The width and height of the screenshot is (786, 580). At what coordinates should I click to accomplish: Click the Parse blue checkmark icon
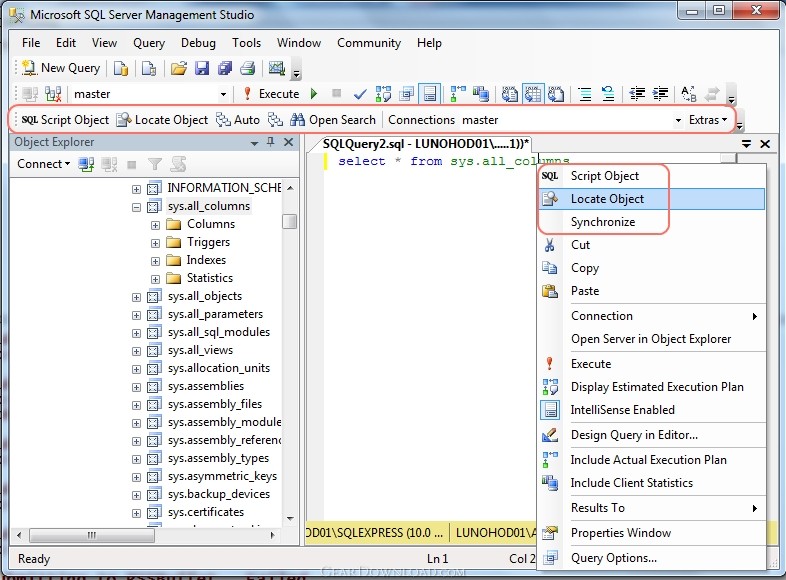[360, 94]
